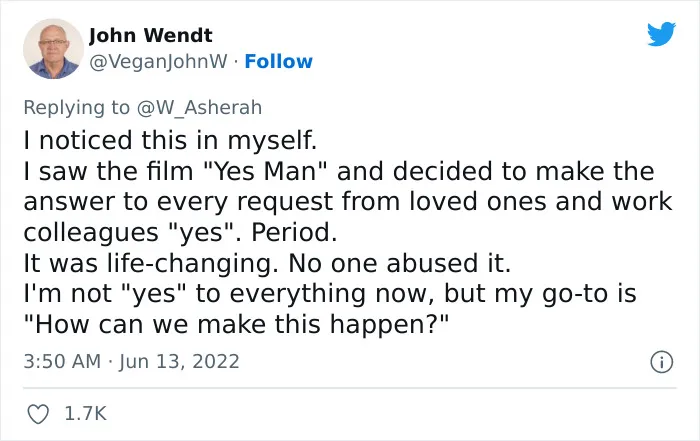700x441 pixels.
Task: Open the John Wendt display name
Action: pyautogui.click(x=150, y=35)
